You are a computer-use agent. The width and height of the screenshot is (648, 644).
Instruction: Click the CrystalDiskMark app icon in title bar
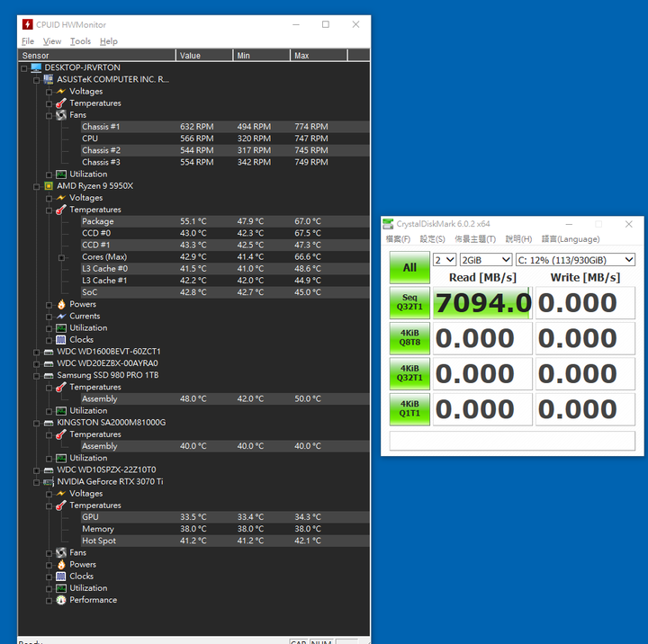click(388, 224)
